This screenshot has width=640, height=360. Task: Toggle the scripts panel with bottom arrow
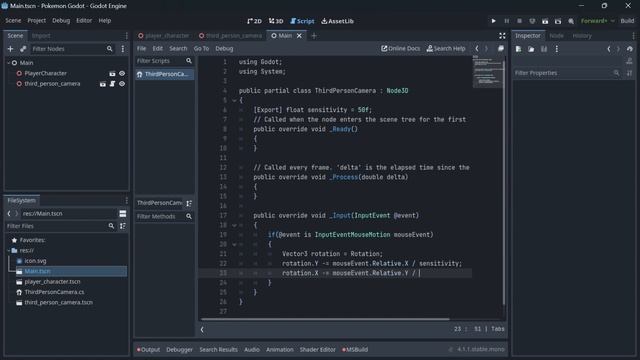pos(202,329)
